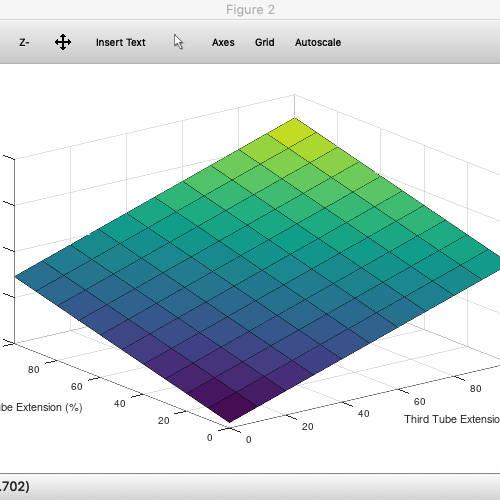
Task: Click the coordinate readout in status bar
Action: point(15,486)
